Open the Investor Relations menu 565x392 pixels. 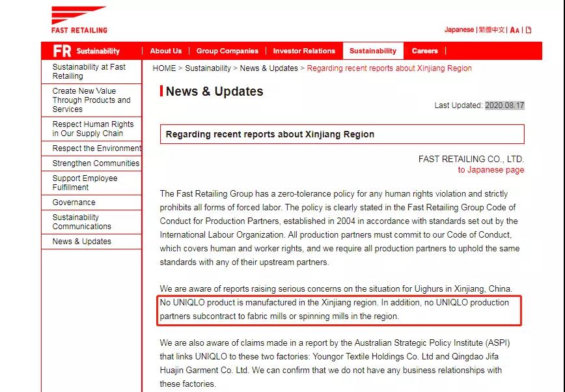pos(304,51)
